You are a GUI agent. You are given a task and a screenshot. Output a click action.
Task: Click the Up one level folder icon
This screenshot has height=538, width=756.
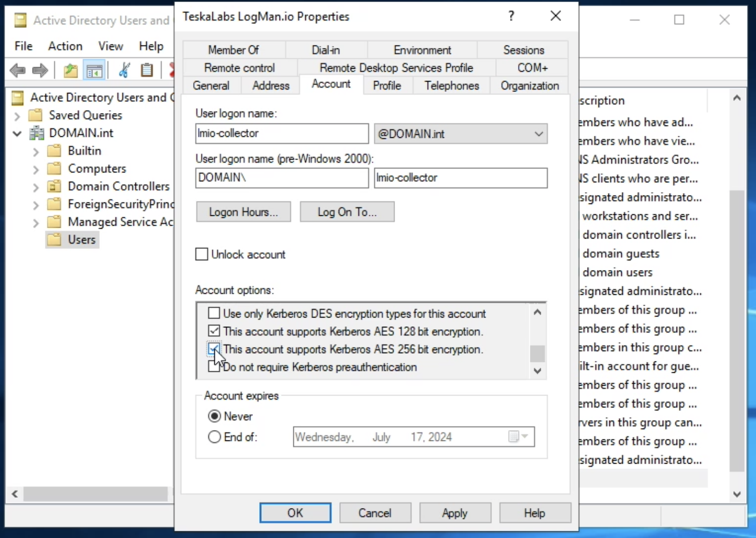click(x=71, y=70)
